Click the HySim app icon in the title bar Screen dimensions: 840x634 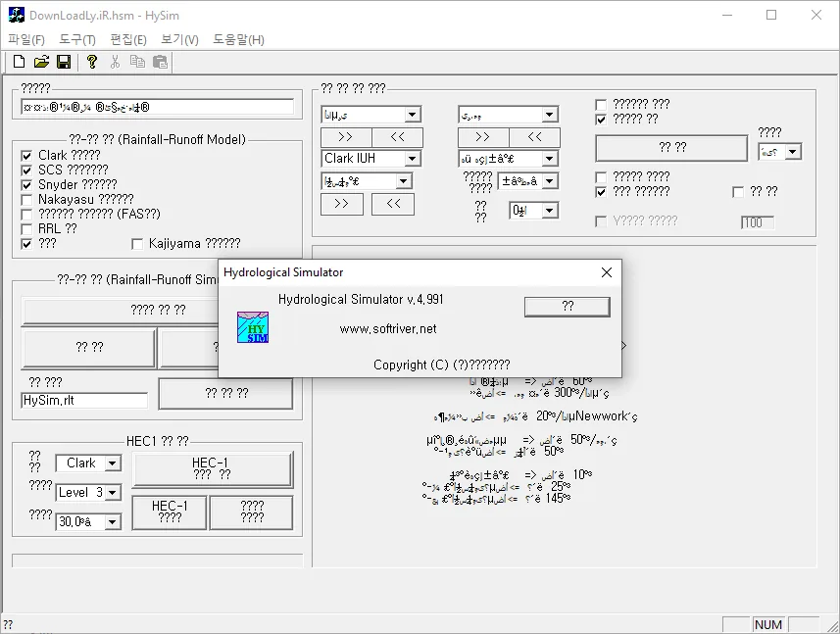point(17,15)
